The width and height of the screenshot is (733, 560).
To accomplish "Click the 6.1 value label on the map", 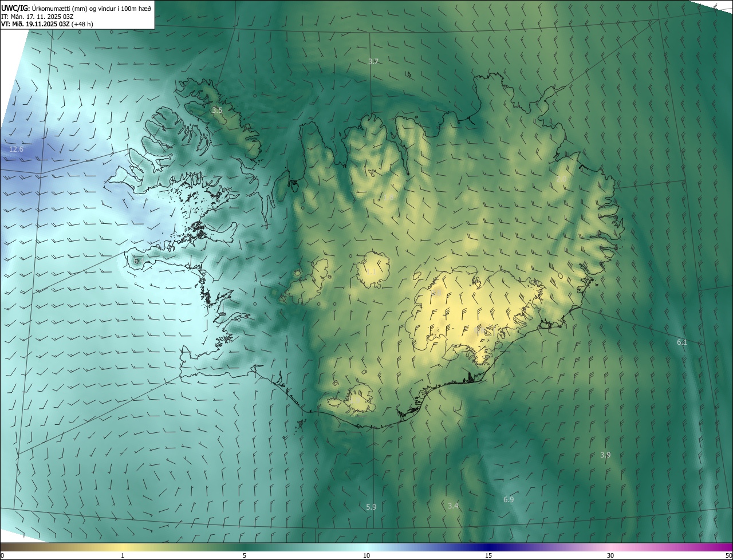I will [682, 342].
